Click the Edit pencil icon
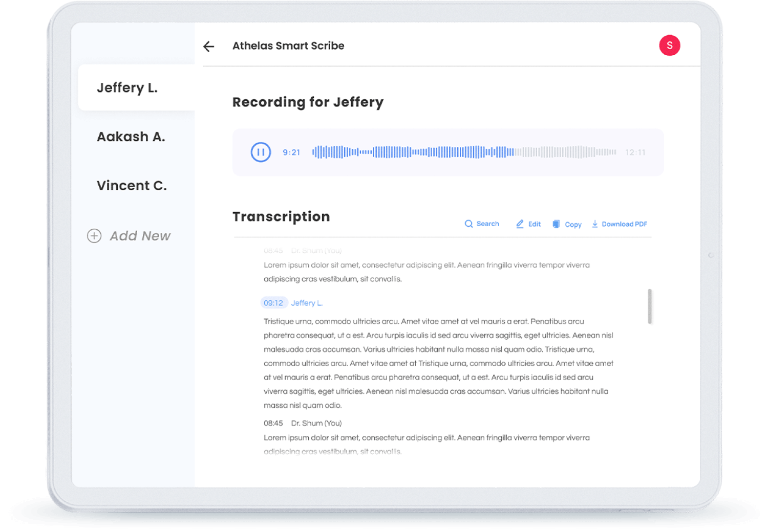 click(520, 224)
